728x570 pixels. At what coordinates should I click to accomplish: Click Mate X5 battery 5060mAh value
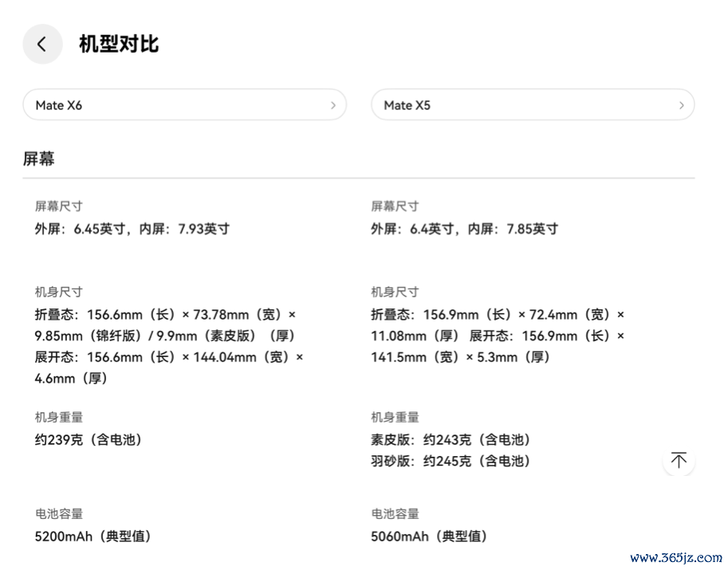click(x=430, y=537)
